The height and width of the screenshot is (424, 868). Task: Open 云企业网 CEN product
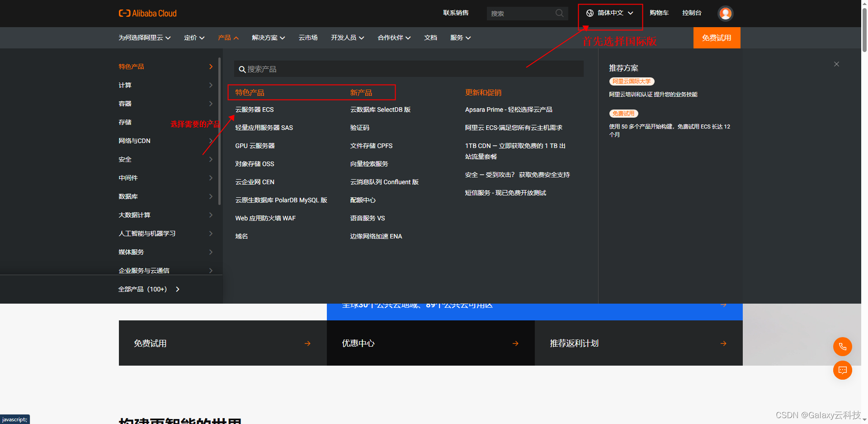tap(255, 182)
